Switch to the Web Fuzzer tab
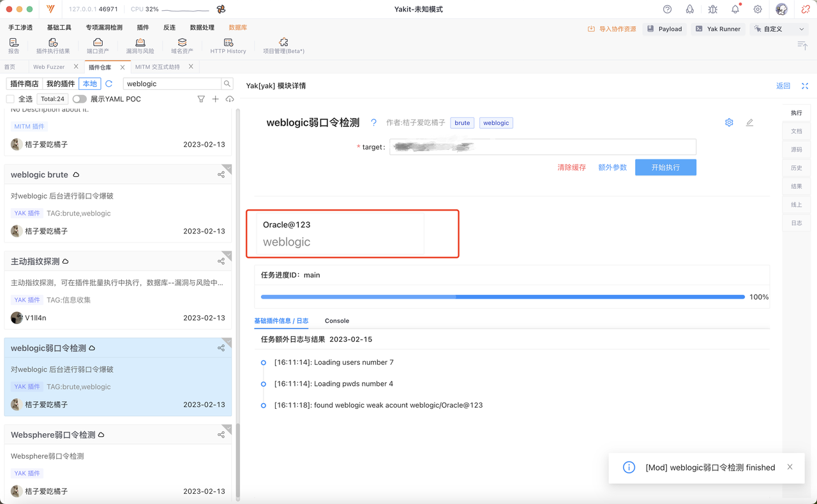Image resolution: width=817 pixels, height=504 pixels. click(49, 67)
